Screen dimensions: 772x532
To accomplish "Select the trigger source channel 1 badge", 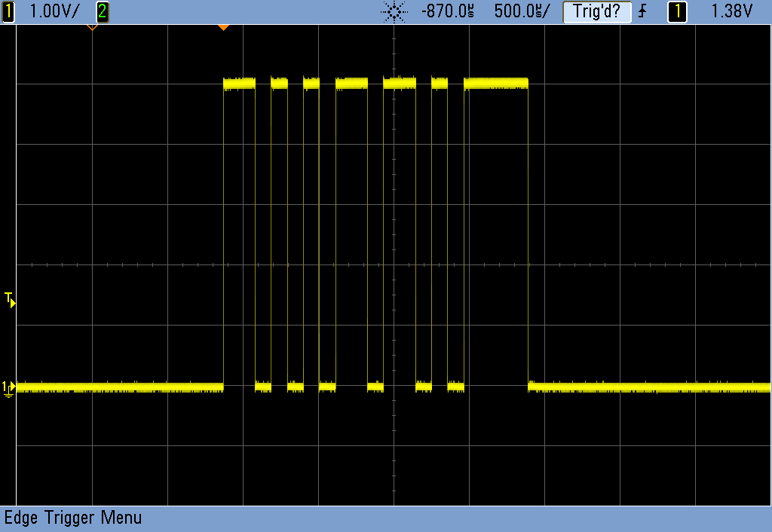I will click(677, 11).
